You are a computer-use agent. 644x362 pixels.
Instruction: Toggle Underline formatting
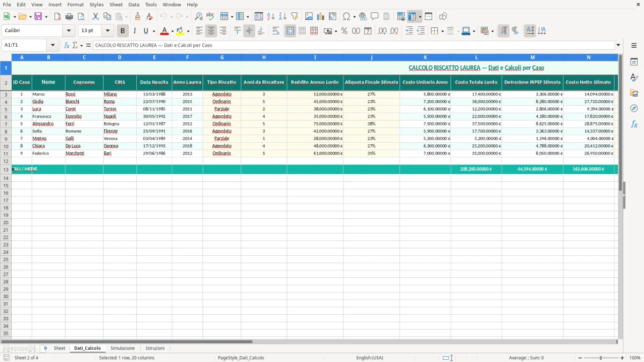[145, 31]
